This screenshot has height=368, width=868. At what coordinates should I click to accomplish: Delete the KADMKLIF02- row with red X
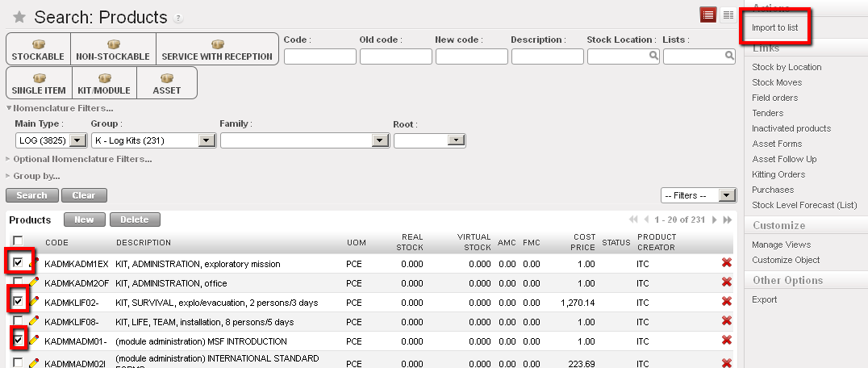pyautogui.click(x=726, y=302)
